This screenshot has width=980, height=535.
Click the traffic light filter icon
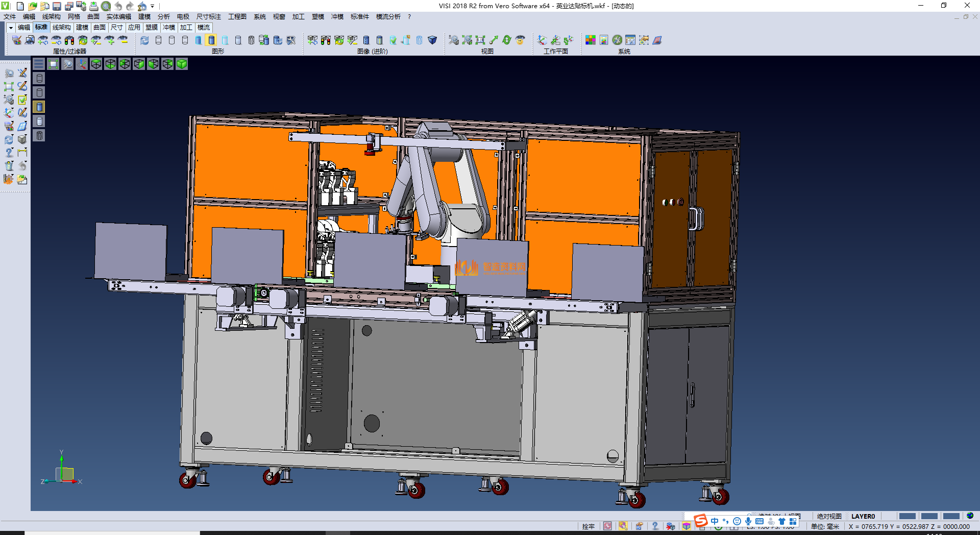(x=69, y=40)
